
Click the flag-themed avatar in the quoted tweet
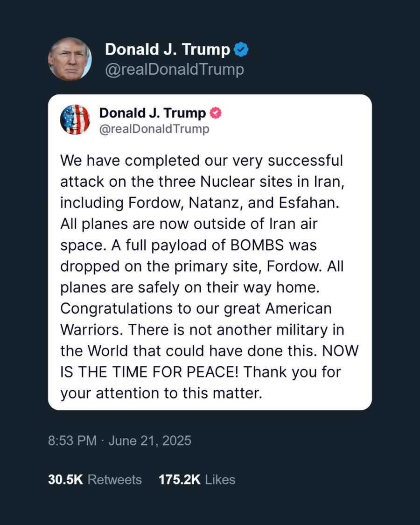[76, 120]
